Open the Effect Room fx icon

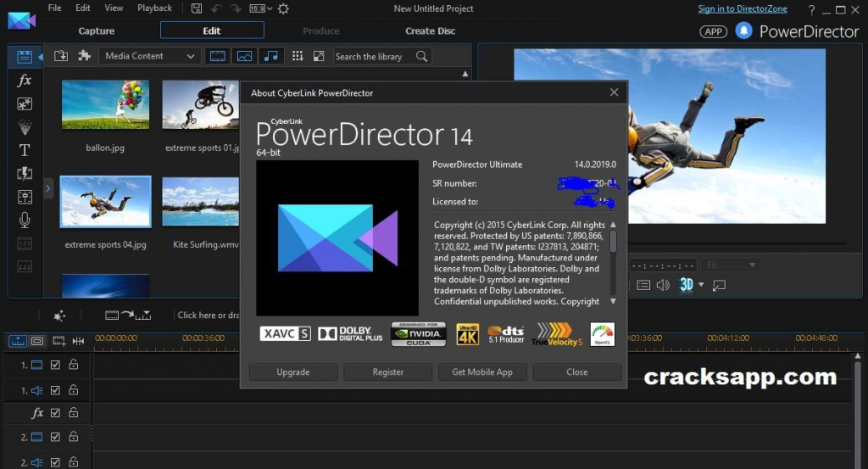25,81
